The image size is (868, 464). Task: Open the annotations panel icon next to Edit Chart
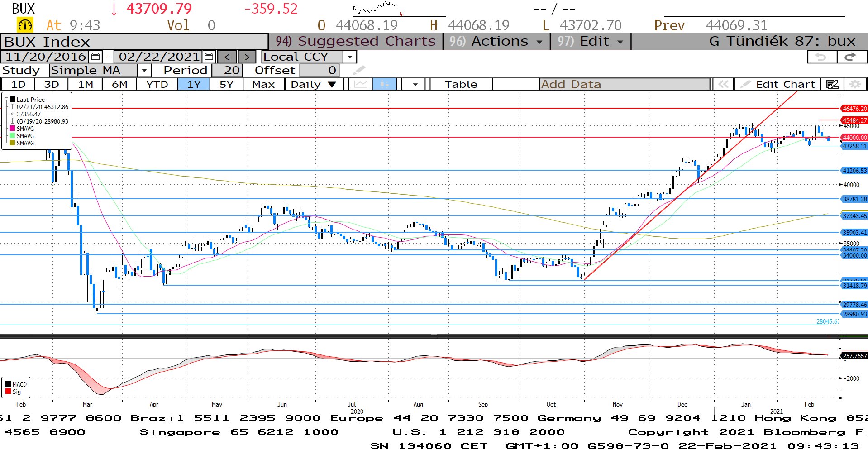[x=832, y=84]
